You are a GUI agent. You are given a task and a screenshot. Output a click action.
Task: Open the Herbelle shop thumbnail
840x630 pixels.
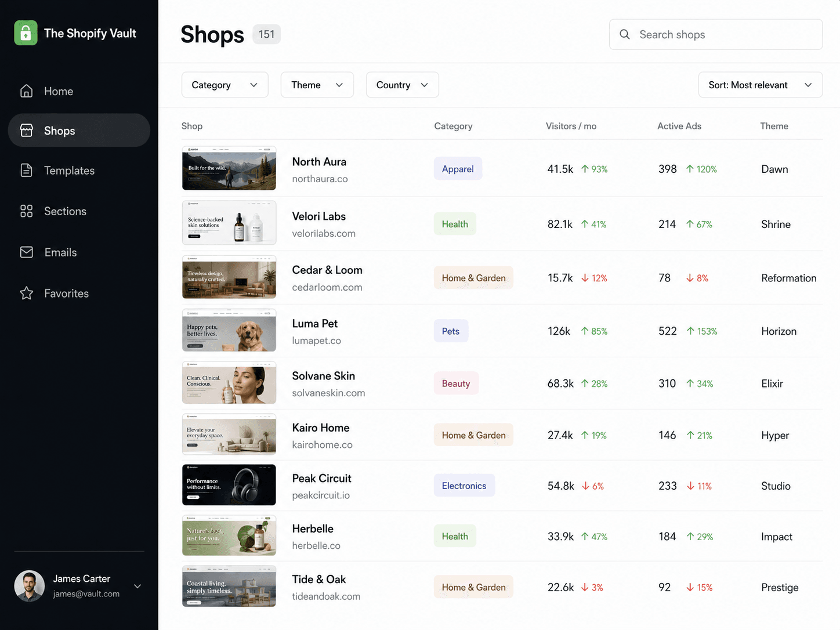pyautogui.click(x=229, y=535)
